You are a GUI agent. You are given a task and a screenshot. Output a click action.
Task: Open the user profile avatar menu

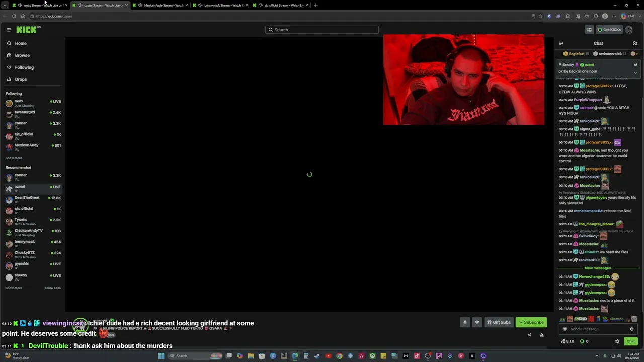point(629,30)
